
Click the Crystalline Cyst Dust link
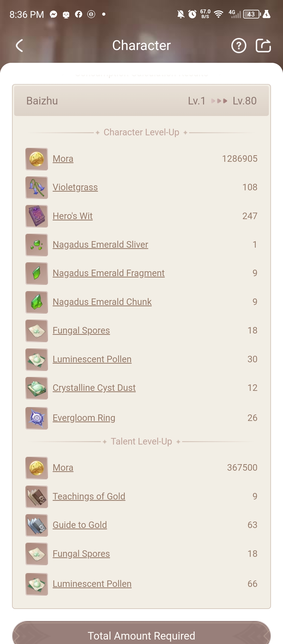click(94, 387)
